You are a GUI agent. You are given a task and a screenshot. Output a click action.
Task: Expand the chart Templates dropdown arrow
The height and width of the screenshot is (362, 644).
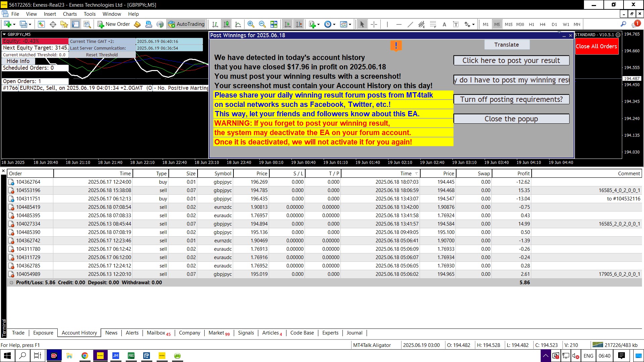350,24
